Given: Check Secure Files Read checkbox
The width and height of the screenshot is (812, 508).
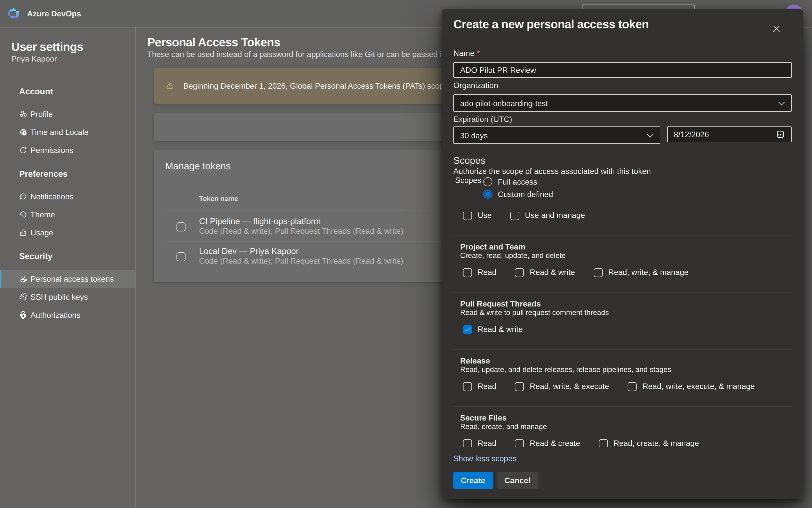Looking at the screenshot, I should click(467, 443).
